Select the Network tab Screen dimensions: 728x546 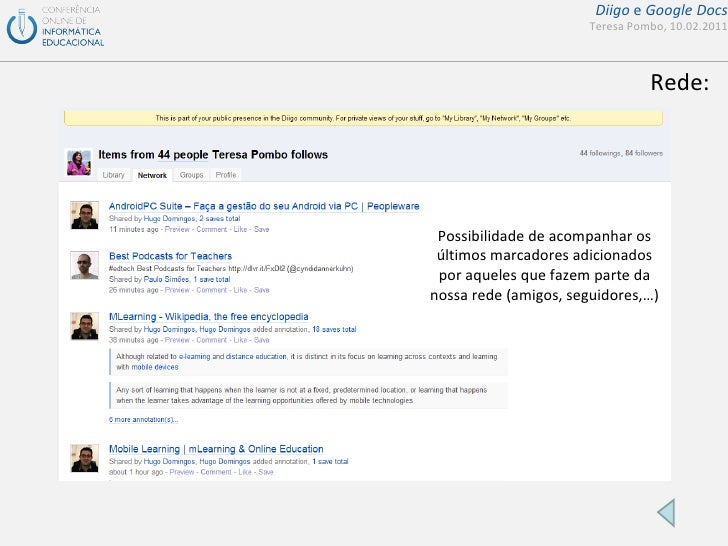[152, 175]
